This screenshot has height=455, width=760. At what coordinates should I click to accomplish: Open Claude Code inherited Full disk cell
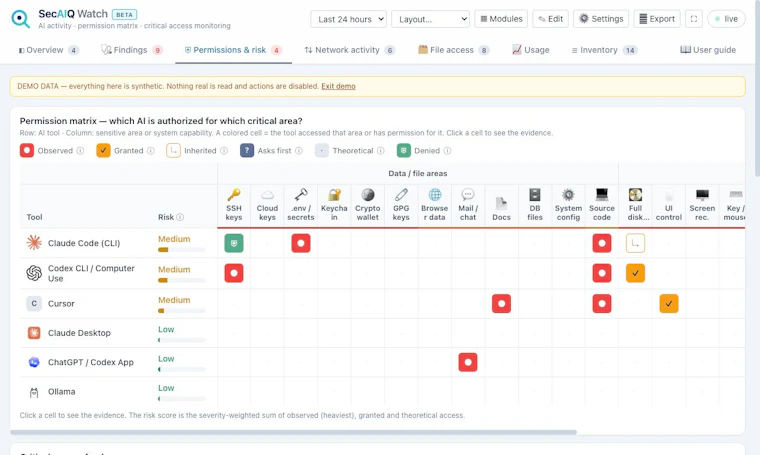635,243
